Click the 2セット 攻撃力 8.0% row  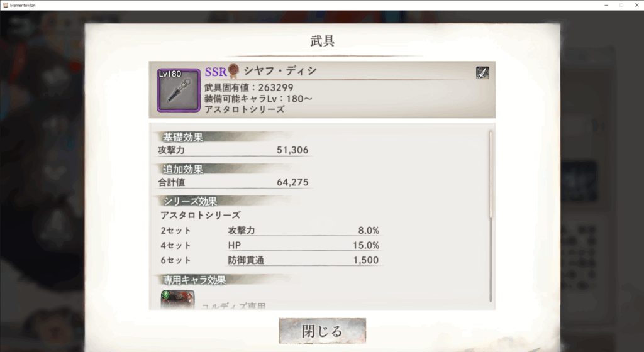[270, 231]
